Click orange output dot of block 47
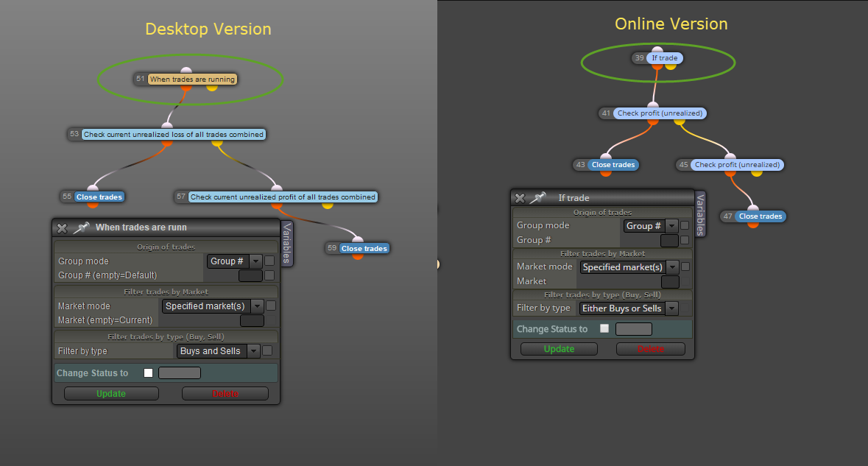Screen dimensions: 868x466 pyautogui.click(x=753, y=224)
